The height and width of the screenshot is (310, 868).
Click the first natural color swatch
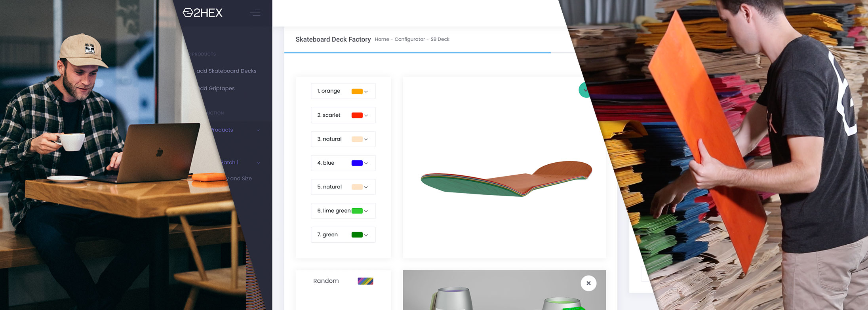tap(357, 139)
